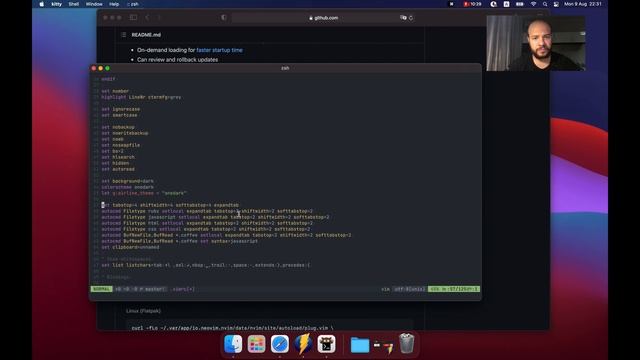Click the 'autocmd Filetype html' line

pyautogui.click(x=207, y=223)
